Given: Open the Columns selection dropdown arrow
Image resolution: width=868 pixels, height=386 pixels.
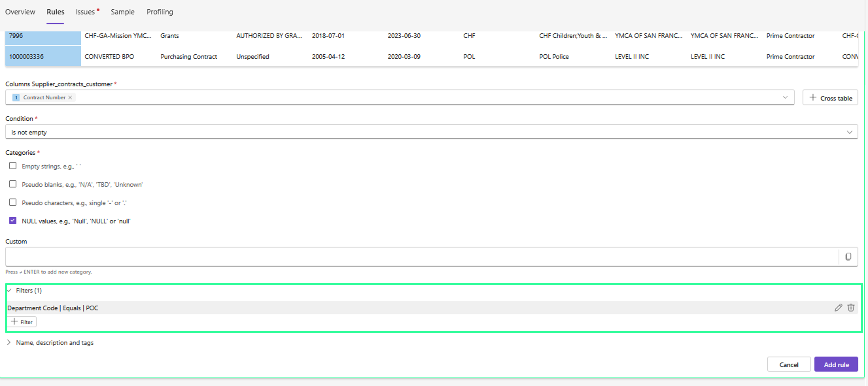Looking at the screenshot, I should point(785,98).
